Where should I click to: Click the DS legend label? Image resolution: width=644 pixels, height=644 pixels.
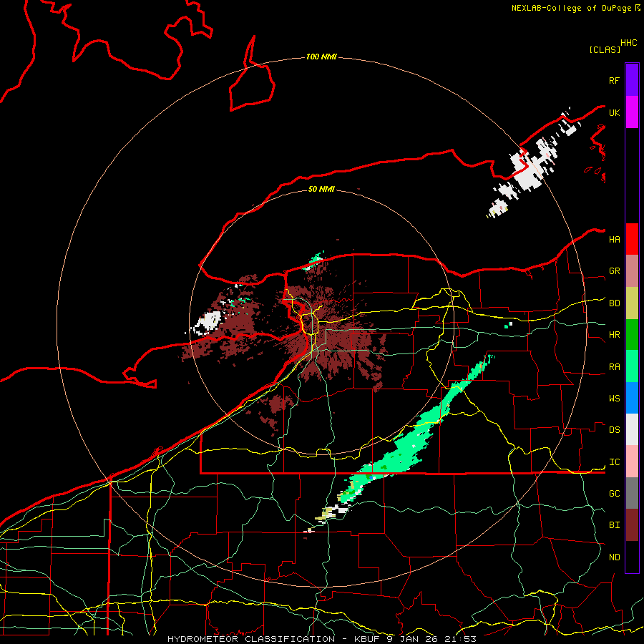[614, 430]
